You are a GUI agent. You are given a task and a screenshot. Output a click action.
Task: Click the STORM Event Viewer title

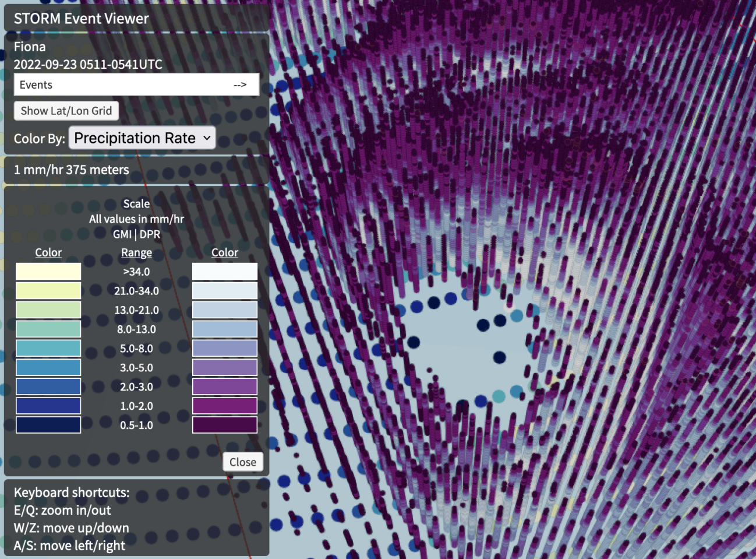82,19
